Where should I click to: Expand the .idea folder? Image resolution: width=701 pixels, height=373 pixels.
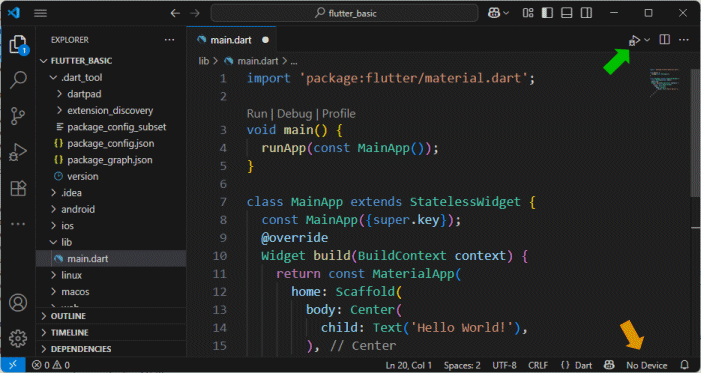(54, 193)
